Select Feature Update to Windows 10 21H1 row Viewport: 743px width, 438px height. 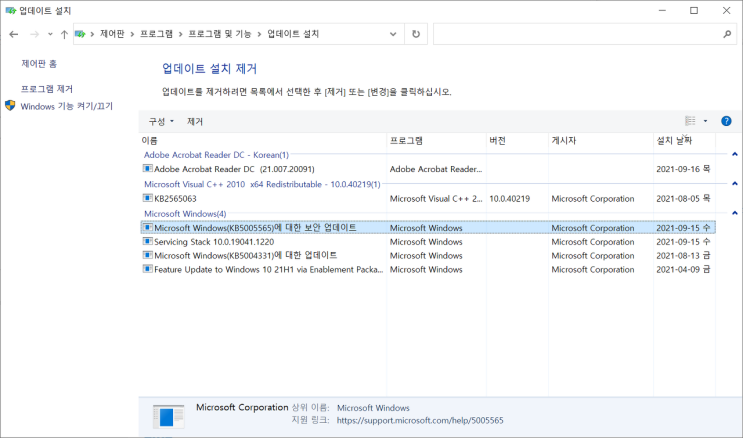[428, 269]
